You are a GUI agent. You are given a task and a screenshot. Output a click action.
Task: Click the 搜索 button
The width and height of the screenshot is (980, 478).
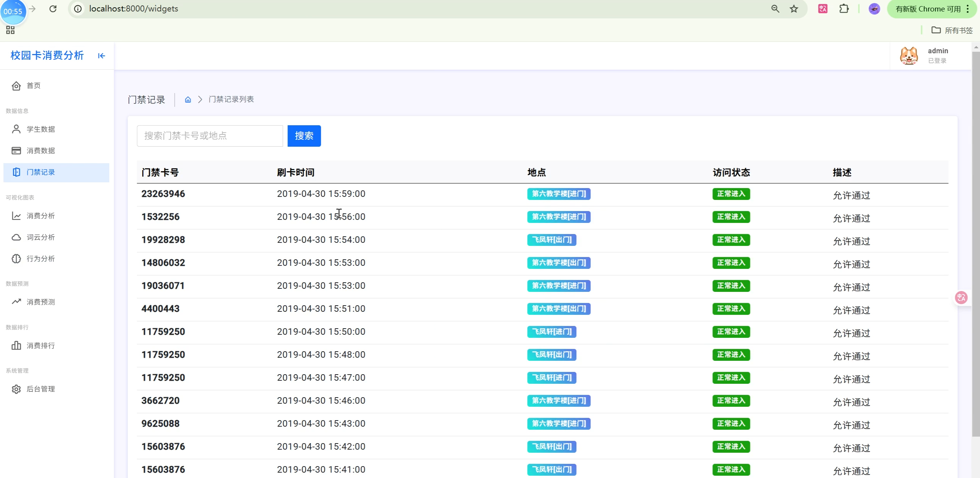[304, 136]
